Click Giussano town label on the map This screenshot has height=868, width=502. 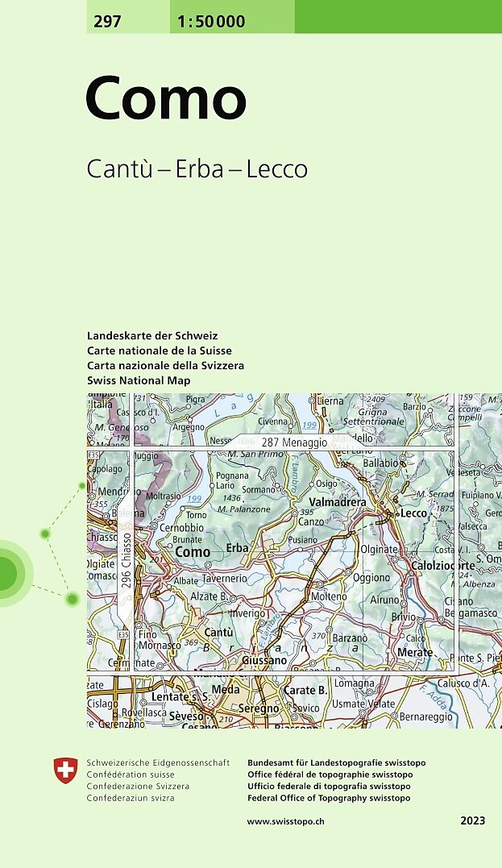[264, 660]
